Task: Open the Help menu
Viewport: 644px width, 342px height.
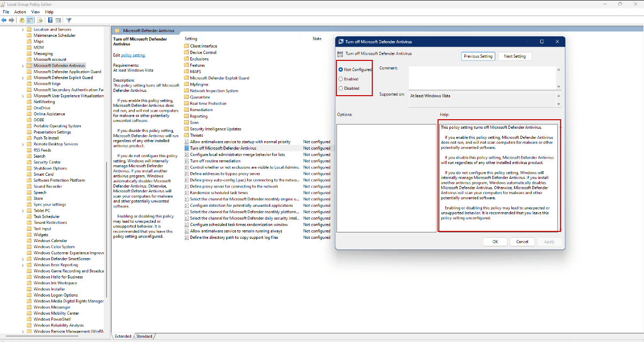Action: [x=49, y=12]
